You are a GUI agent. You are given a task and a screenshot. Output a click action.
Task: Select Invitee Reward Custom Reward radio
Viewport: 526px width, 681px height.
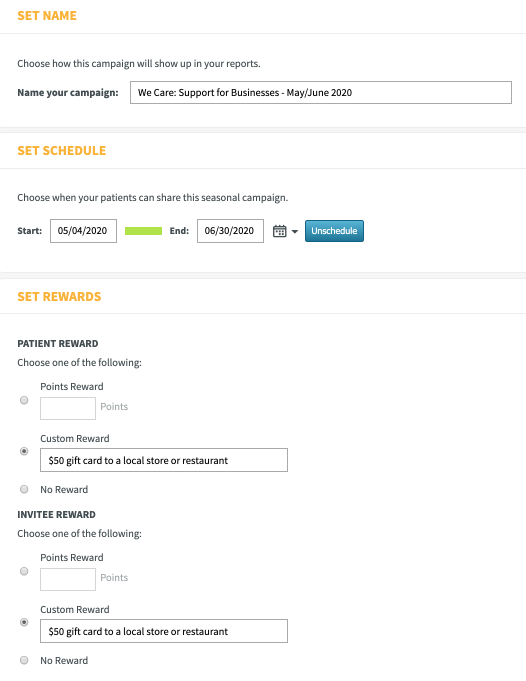pyautogui.click(x=24, y=622)
